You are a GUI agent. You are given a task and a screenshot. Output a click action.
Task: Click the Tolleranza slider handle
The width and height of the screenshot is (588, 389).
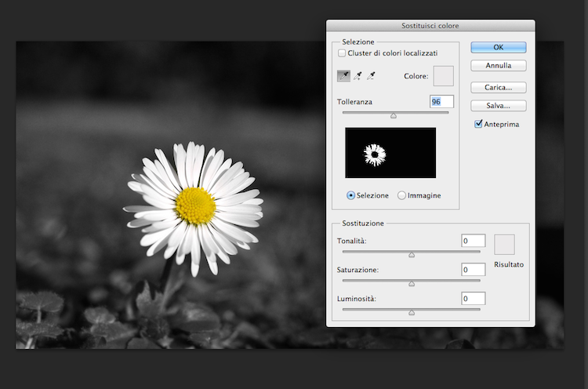pyautogui.click(x=394, y=115)
